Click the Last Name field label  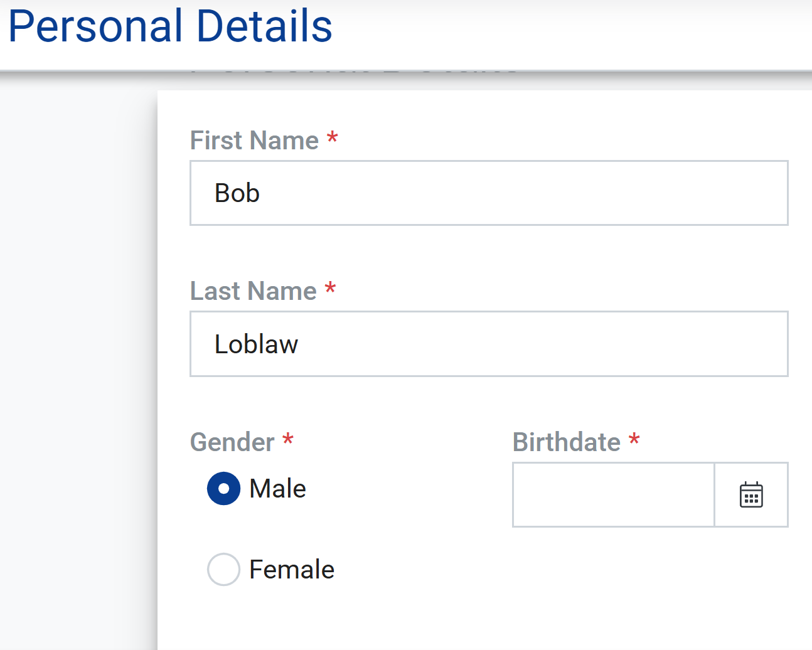(253, 291)
